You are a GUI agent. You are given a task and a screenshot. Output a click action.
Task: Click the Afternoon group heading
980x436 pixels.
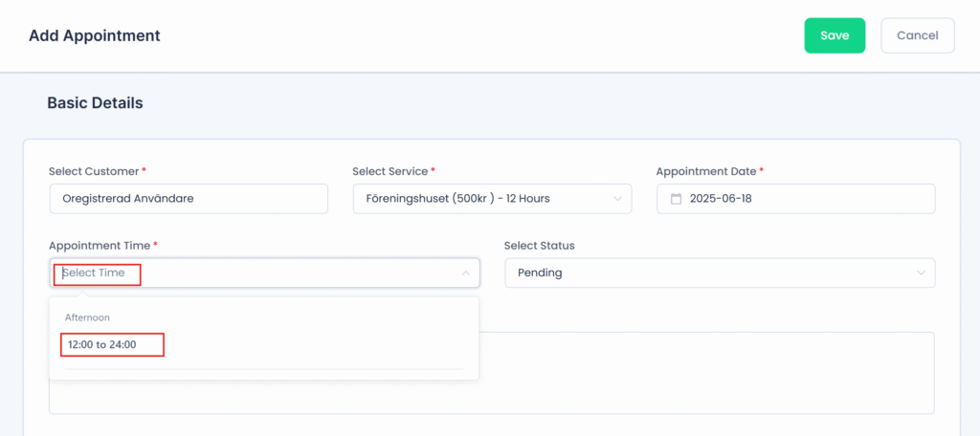click(87, 317)
